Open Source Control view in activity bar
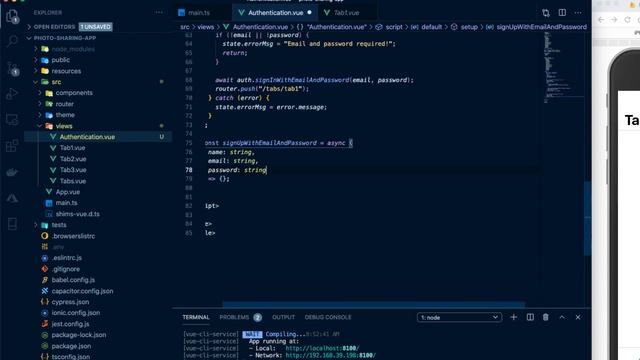 (x=12, y=69)
